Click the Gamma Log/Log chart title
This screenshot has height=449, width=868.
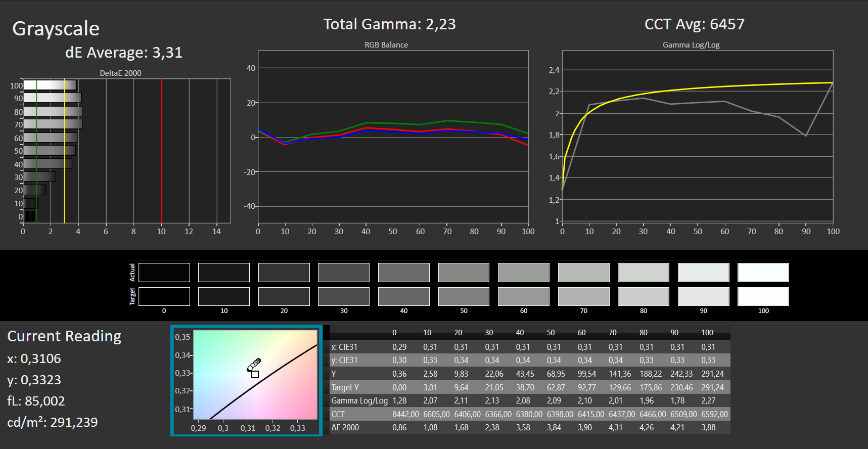point(691,45)
